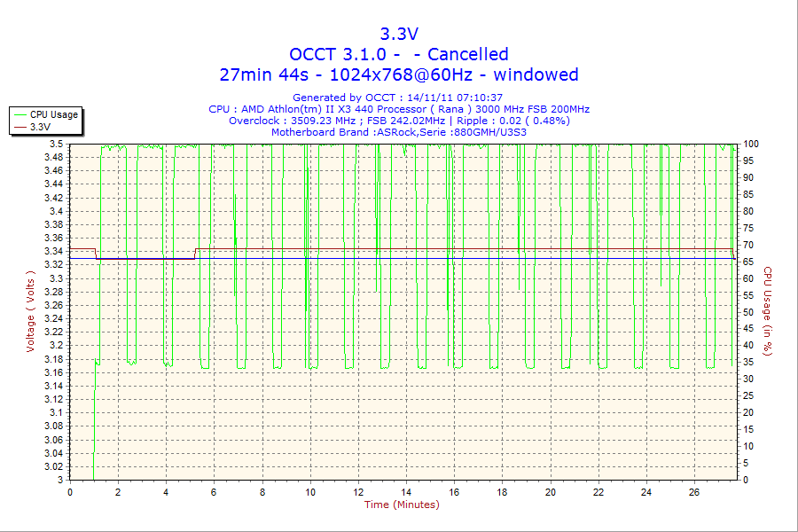Click the 'Motherboard Brand :ASRock' info line
This screenshot has width=798, height=532.
pyautogui.click(x=399, y=132)
